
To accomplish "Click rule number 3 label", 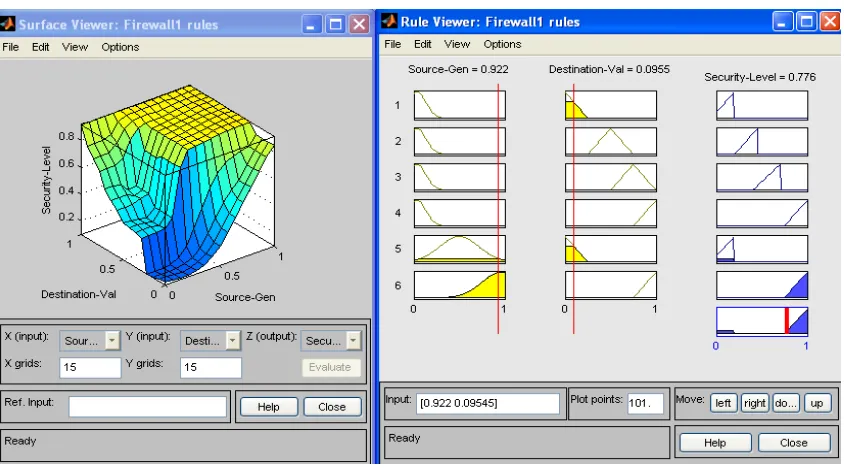I will click(x=398, y=177).
